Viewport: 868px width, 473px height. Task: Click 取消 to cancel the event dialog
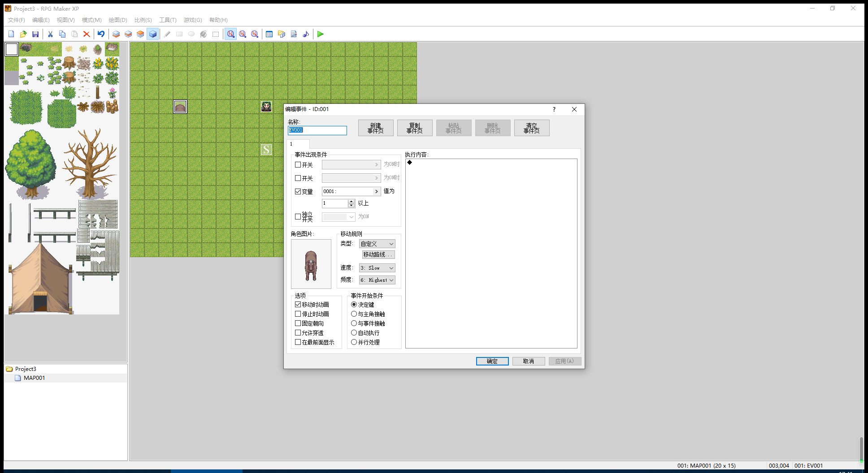click(x=529, y=361)
